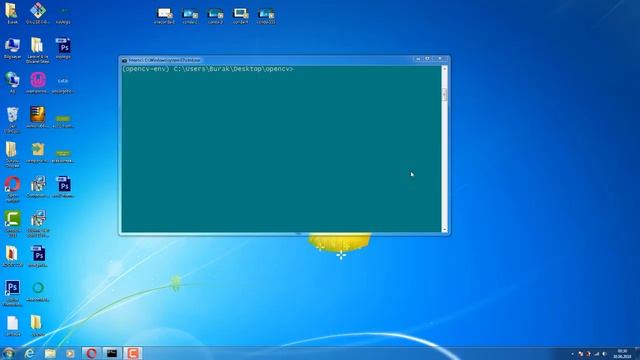This screenshot has width=640, height=360.
Task: Select the 'conda555' recording shortcut on desktop
Action: [x=266, y=16]
